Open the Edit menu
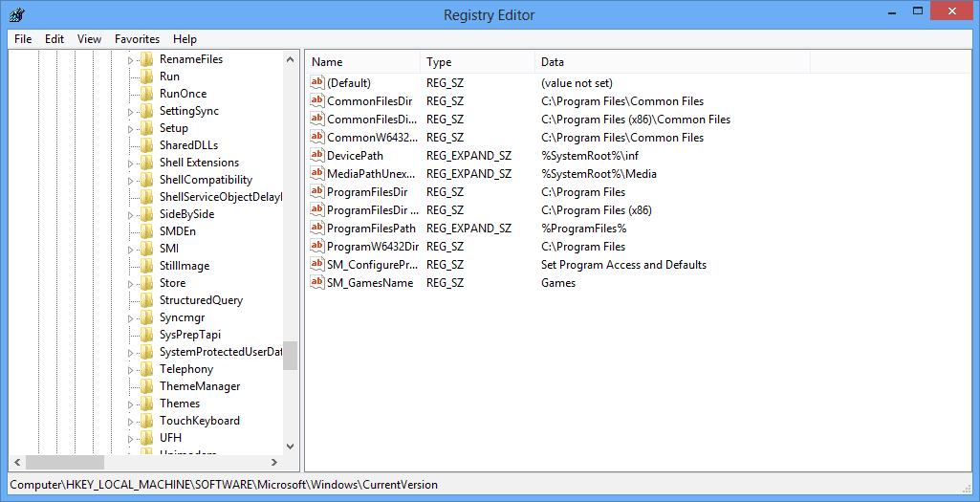Image resolution: width=980 pixels, height=502 pixels. coord(54,39)
